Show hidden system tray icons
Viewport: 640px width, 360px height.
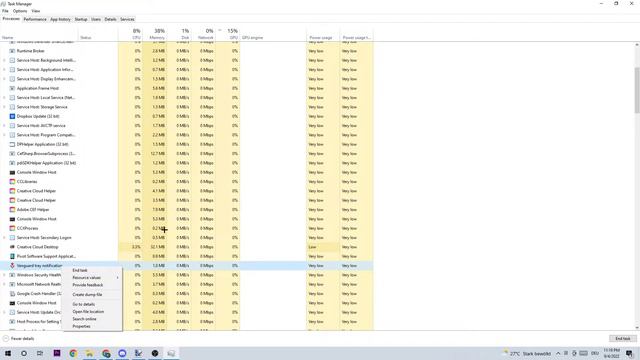(x=558, y=353)
